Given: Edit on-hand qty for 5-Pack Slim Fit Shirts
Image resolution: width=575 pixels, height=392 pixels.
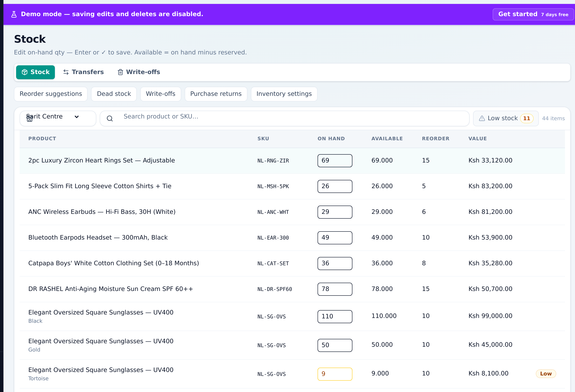Looking at the screenshot, I should click(335, 186).
